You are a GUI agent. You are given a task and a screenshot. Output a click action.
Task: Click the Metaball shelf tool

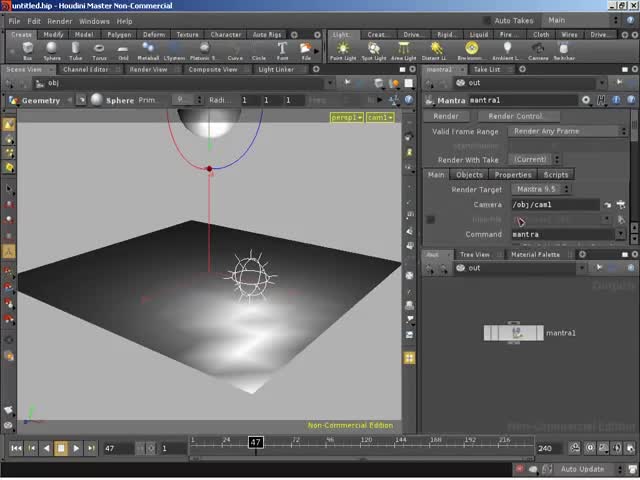[148, 49]
